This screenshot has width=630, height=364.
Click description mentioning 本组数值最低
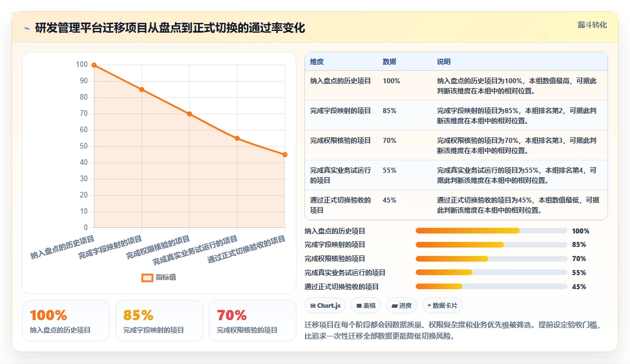click(x=518, y=205)
